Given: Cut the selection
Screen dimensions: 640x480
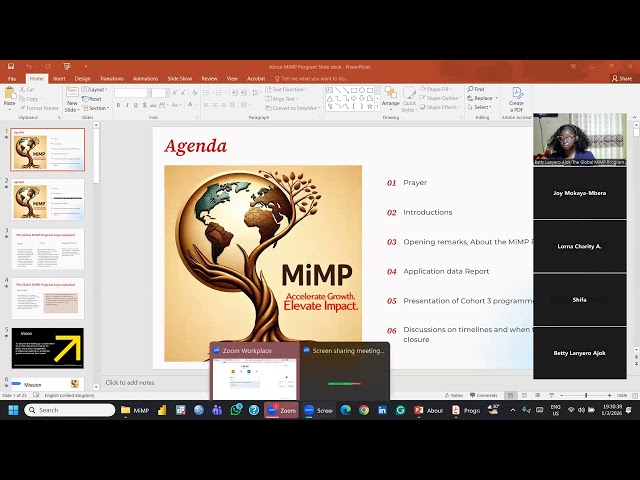Looking at the screenshot, I should [27, 89].
